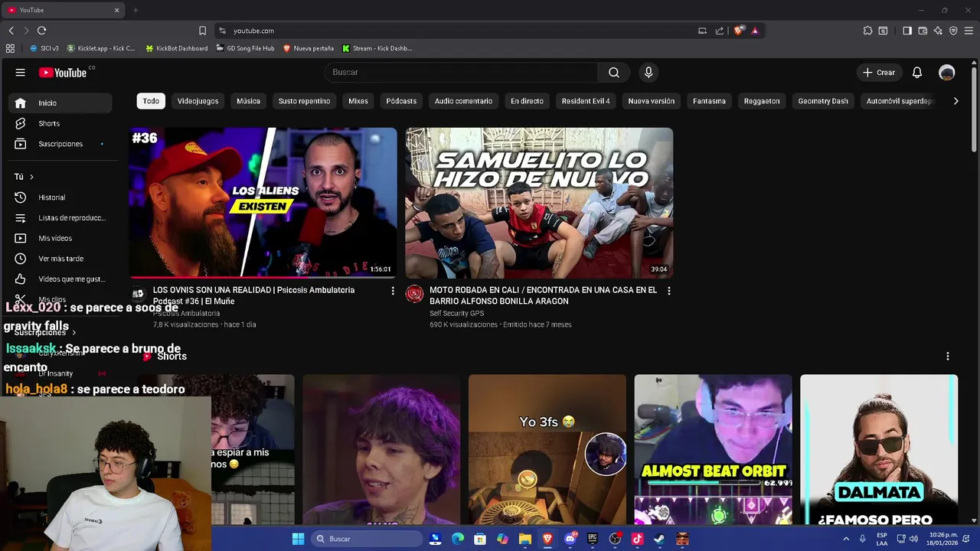Open the browser extensions puzzle icon
The height and width of the screenshot is (551, 980).
tap(867, 31)
